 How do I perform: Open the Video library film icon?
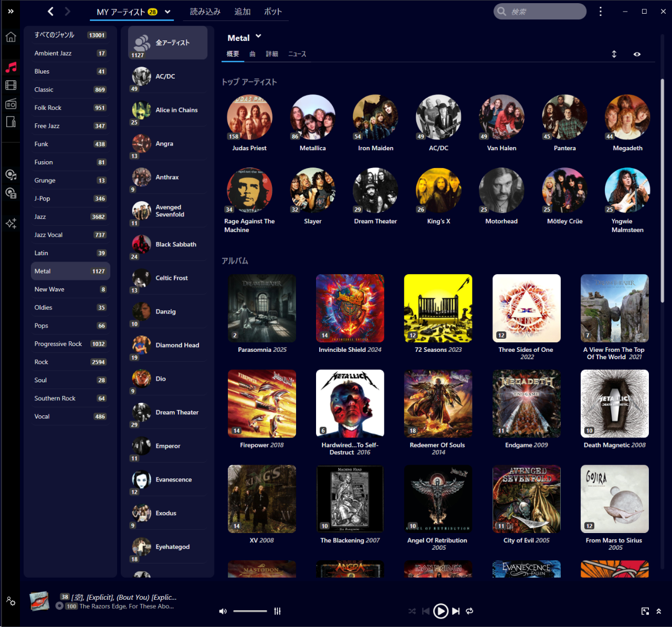coord(10,85)
